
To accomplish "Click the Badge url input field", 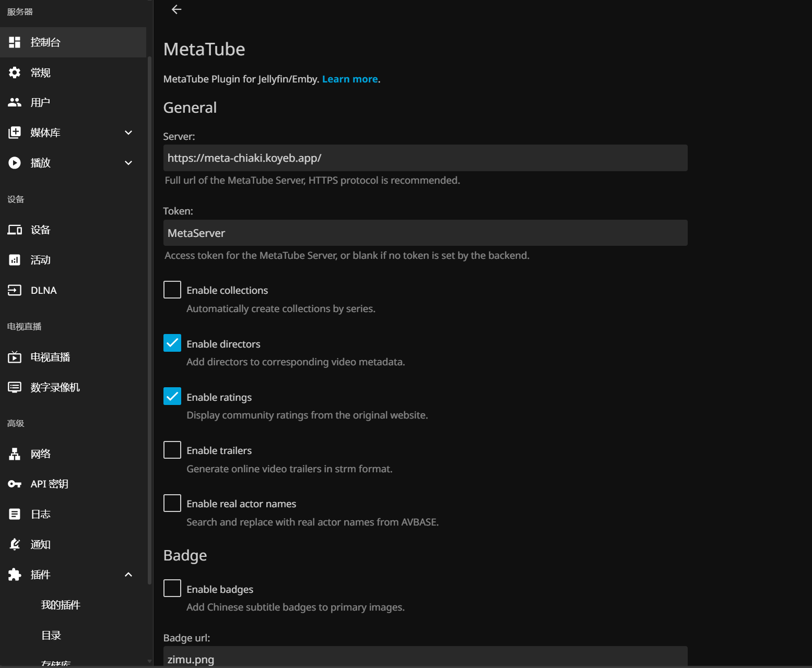I will pos(425,657).
